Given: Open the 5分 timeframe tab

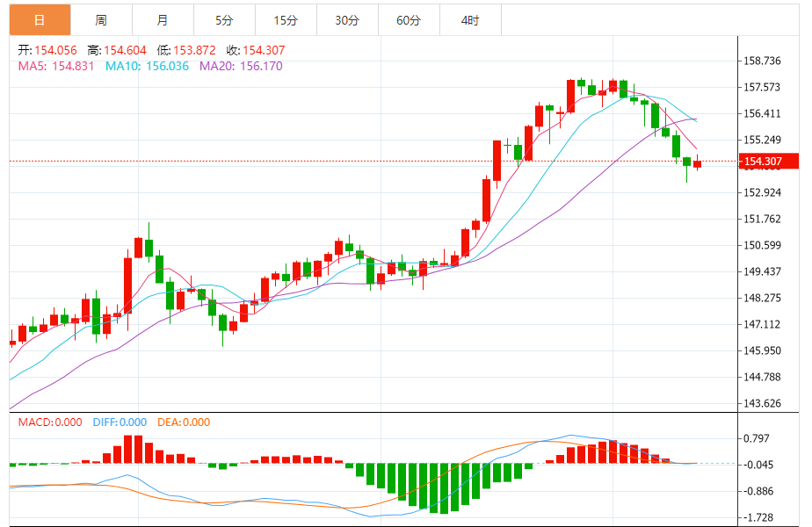Looking at the screenshot, I should 224,20.
